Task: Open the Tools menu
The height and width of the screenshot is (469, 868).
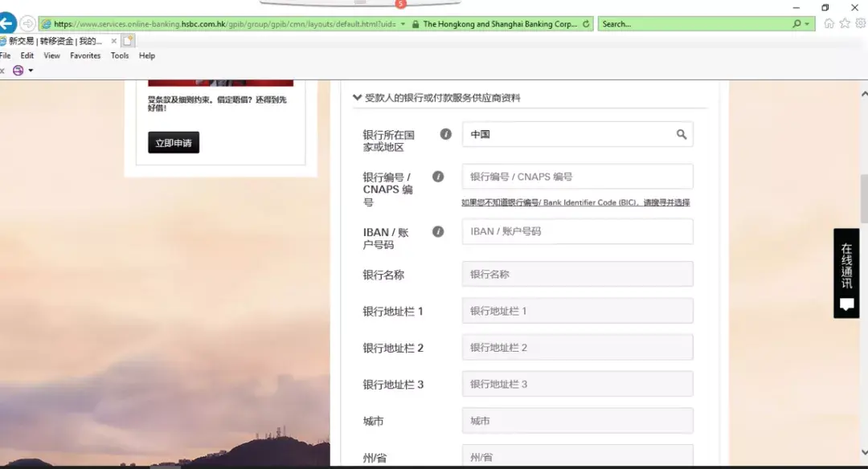Action: (119, 55)
